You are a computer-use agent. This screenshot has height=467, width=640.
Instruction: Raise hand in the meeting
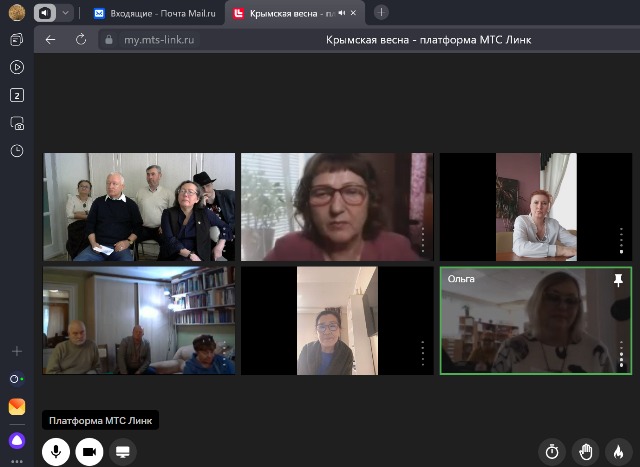(585, 452)
